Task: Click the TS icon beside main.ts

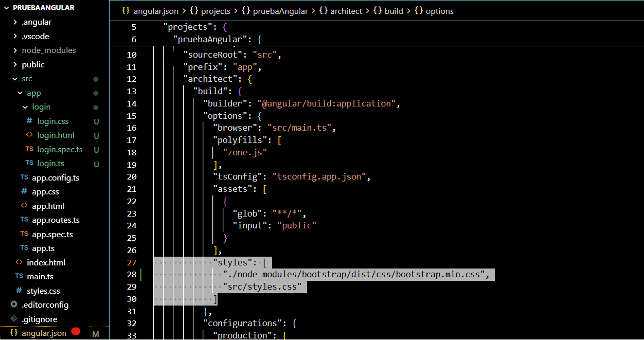Action: pyautogui.click(x=19, y=276)
